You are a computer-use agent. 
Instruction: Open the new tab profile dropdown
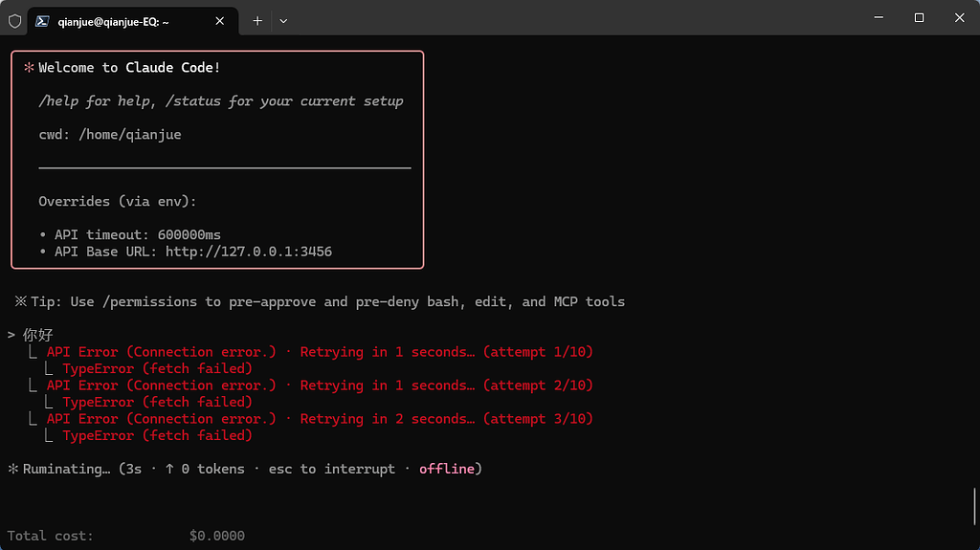[x=283, y=21]
